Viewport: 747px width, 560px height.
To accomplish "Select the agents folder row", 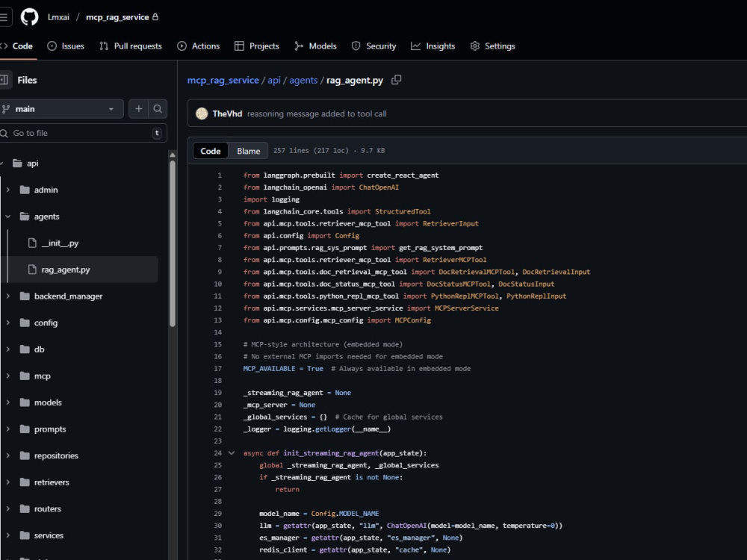I will (79, 217).
